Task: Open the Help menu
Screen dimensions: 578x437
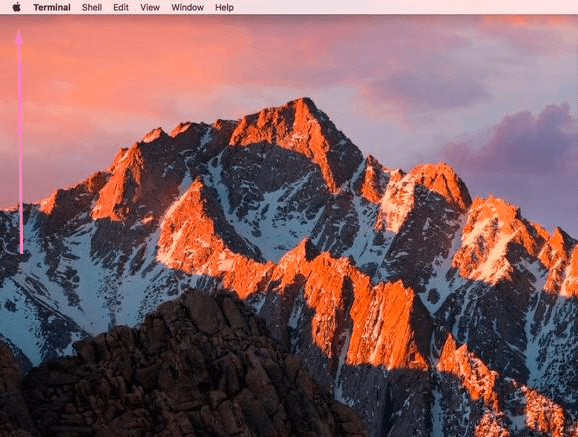Action: click(x=224, y=7)
